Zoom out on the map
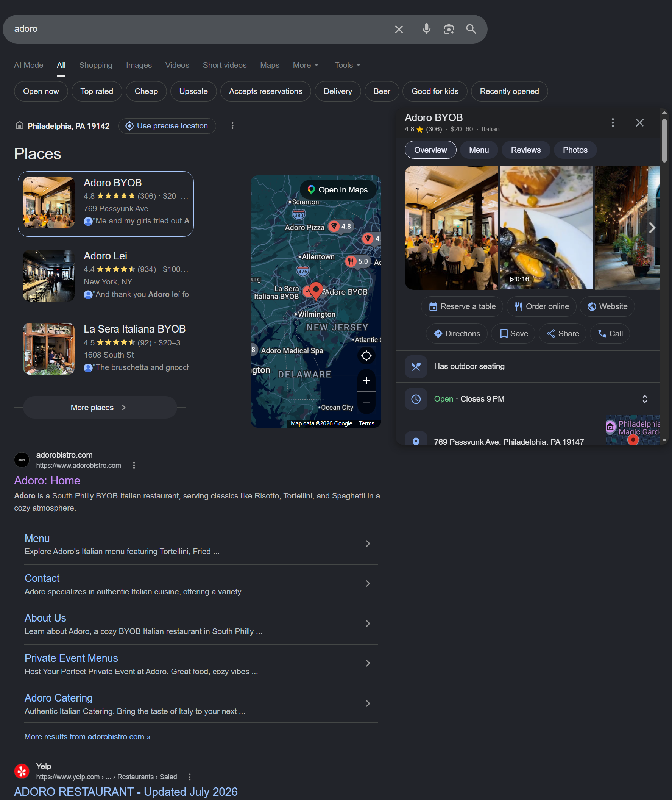Image resolution: width=672 pixels, height=800 pixels. (x=366, y=403)
